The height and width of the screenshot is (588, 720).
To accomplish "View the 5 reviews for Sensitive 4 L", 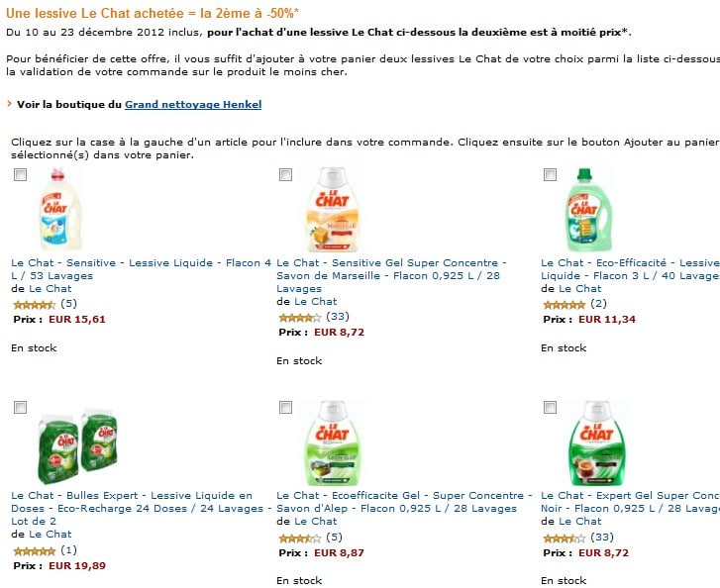I will click(x=69, y=304).
